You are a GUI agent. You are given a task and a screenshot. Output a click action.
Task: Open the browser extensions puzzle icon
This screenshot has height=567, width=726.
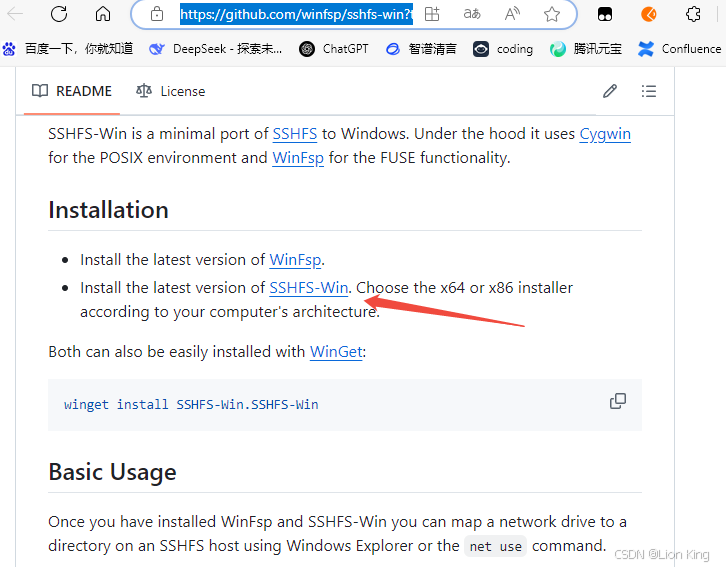click(693, 14)
